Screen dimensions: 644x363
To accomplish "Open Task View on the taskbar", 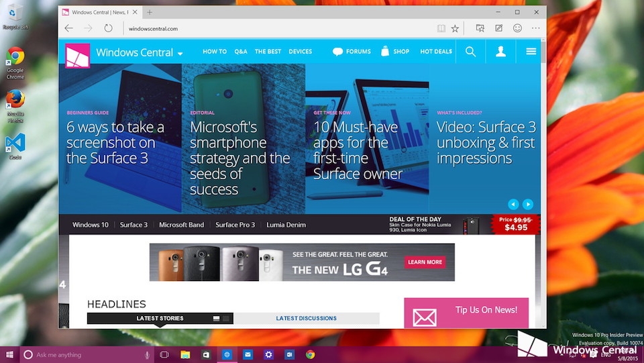I will (x=164, y=354).
